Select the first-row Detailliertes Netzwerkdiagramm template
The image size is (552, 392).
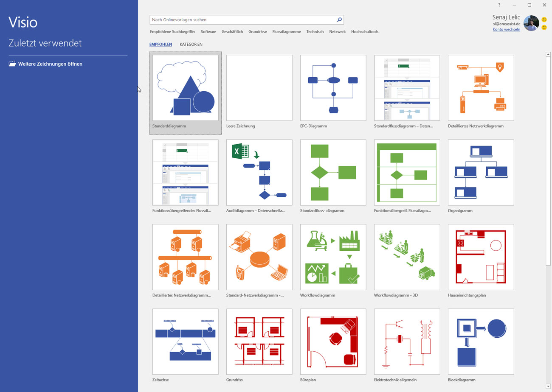481,88
